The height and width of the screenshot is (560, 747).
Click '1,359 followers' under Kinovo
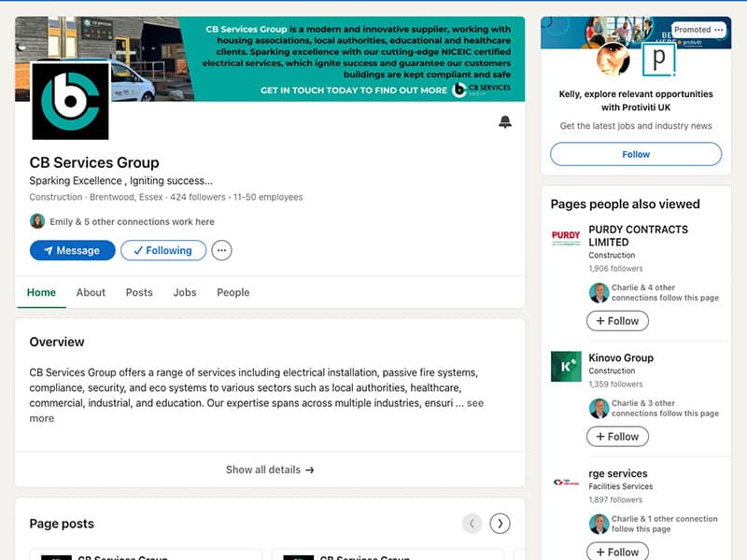(615, 385)
